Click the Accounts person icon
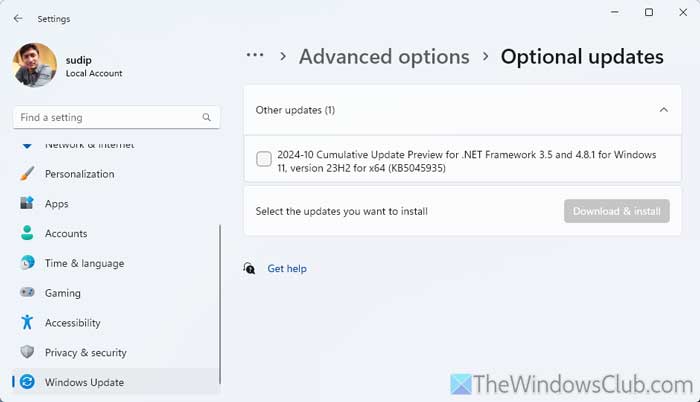This screenshot has width=700, height=402. 27,233
